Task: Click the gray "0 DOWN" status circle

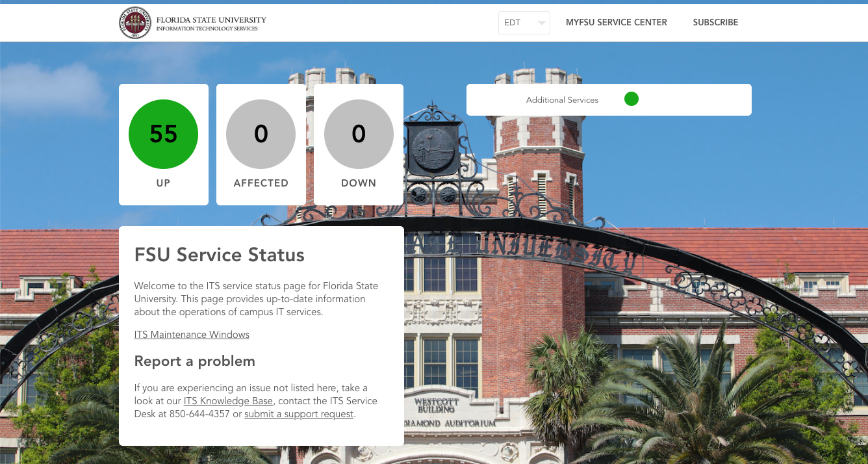Action: [359, 134]
